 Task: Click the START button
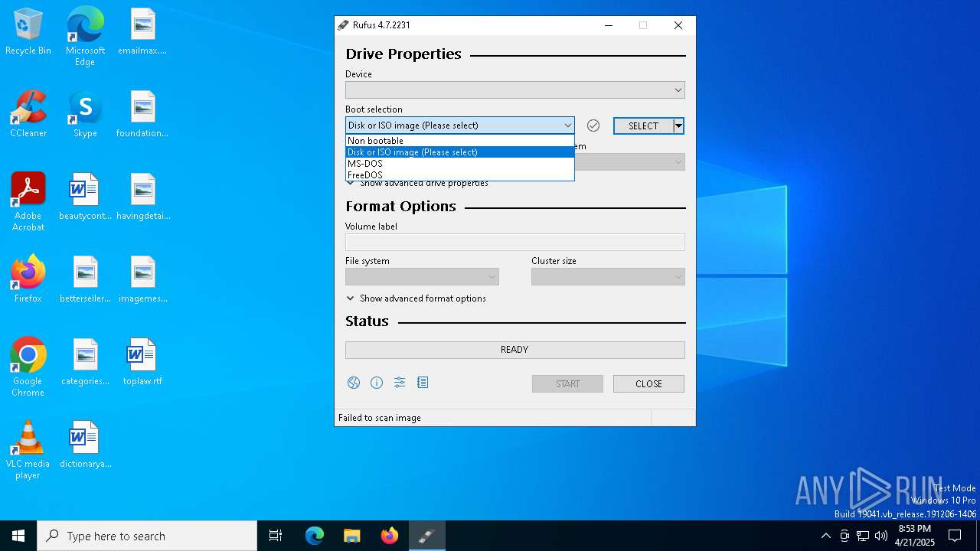pos(567,383)
